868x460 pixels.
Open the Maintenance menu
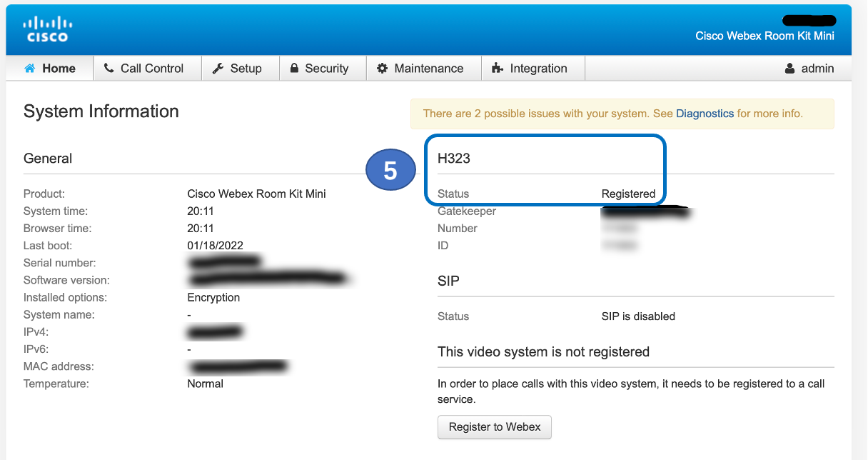pos(424,69)
